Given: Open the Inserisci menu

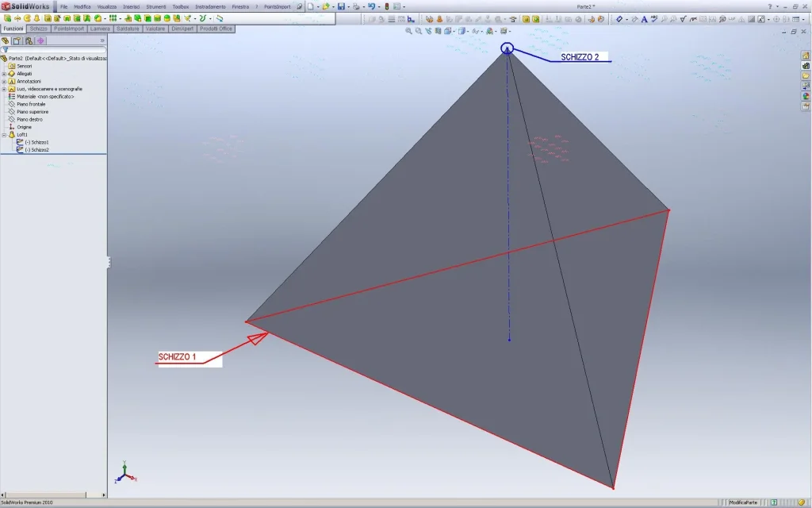Looking at the screenshot, I should point(131,6).
